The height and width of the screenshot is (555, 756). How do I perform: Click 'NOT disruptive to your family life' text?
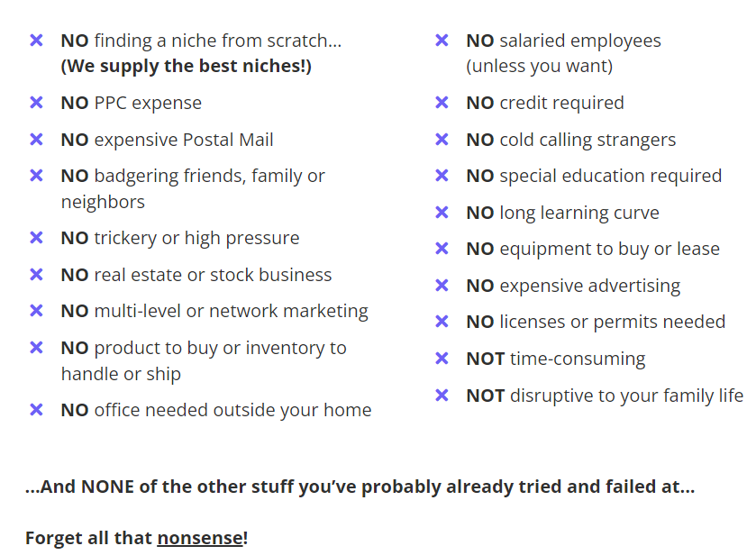pyautogui.click(x=605, y=396)
